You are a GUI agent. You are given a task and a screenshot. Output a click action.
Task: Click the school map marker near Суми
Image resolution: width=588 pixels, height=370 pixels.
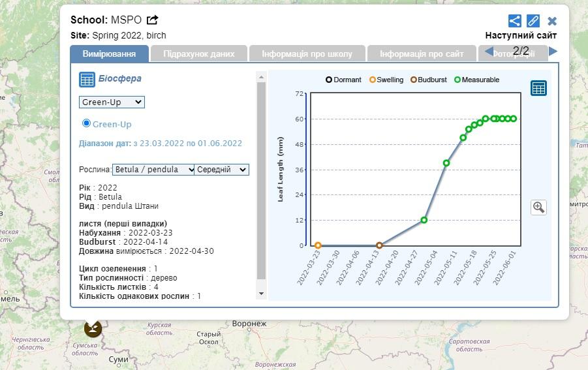click(92, 328)
